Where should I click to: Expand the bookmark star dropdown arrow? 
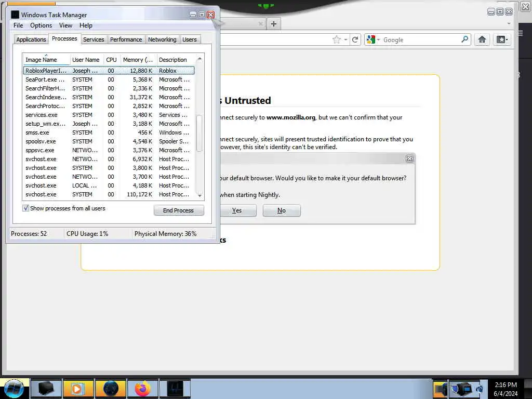(345, 39)
